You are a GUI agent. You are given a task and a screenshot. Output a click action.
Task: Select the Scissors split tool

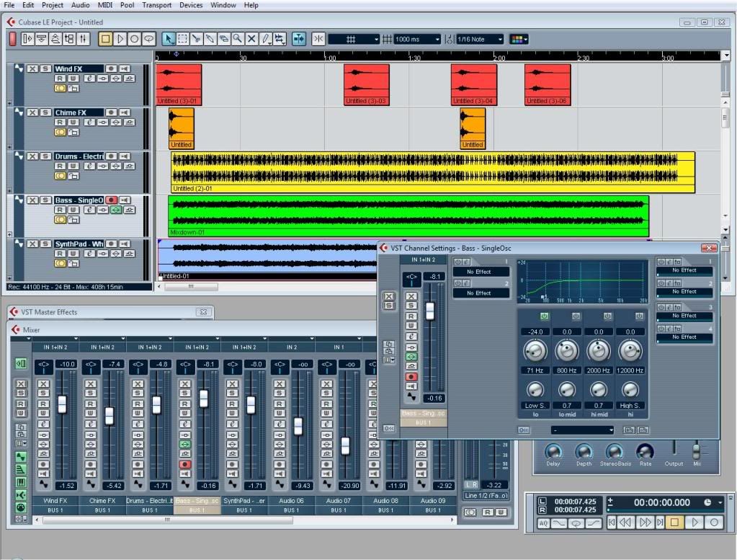[x=196, y=39]
